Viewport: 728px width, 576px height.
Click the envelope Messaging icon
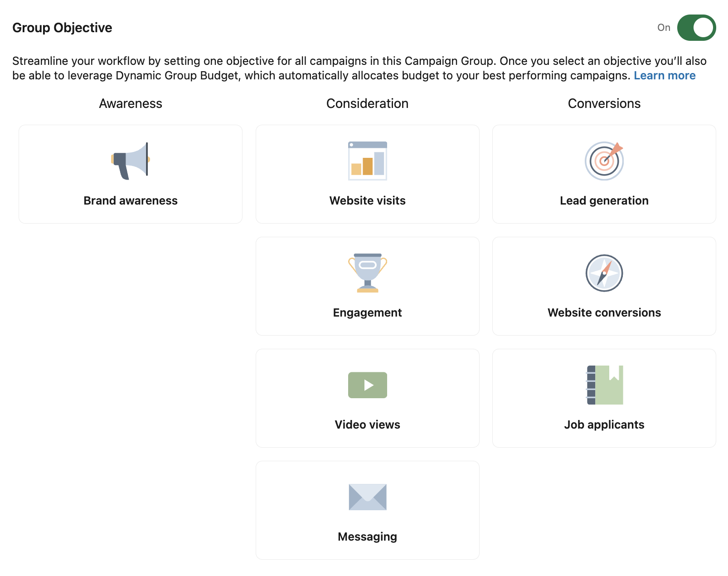pyautogui.click(x=367, y=497)
